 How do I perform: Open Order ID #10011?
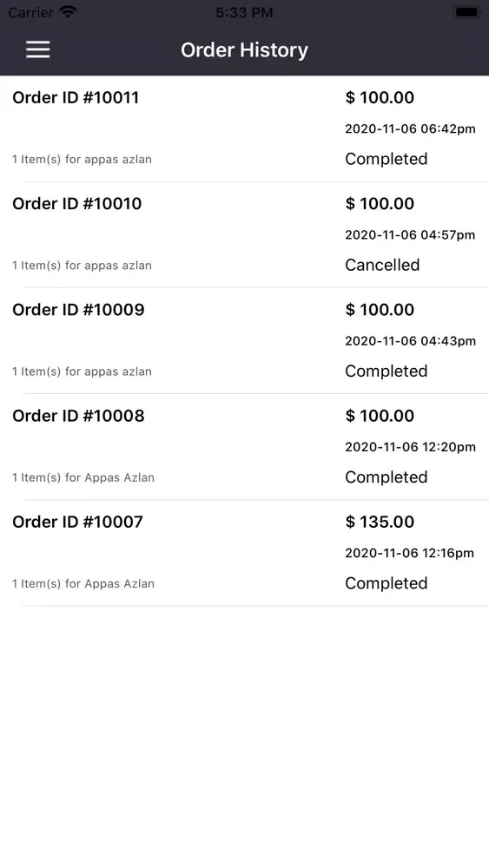(x=244, y=128)
